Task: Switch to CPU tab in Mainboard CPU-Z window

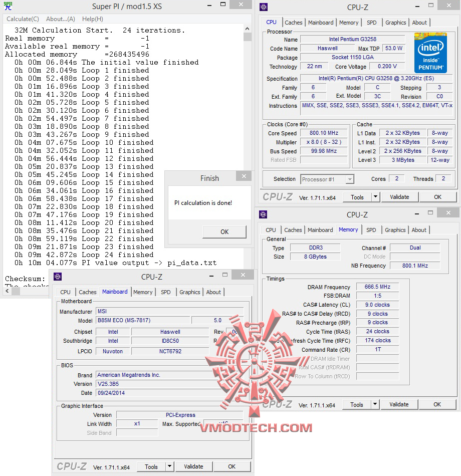Action: tap(65, 292)
